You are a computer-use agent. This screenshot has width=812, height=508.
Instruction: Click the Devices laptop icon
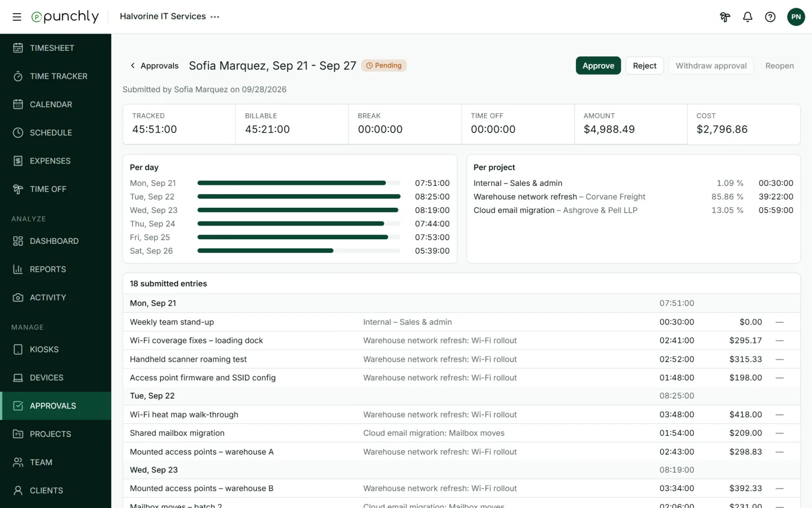[18, 378]
